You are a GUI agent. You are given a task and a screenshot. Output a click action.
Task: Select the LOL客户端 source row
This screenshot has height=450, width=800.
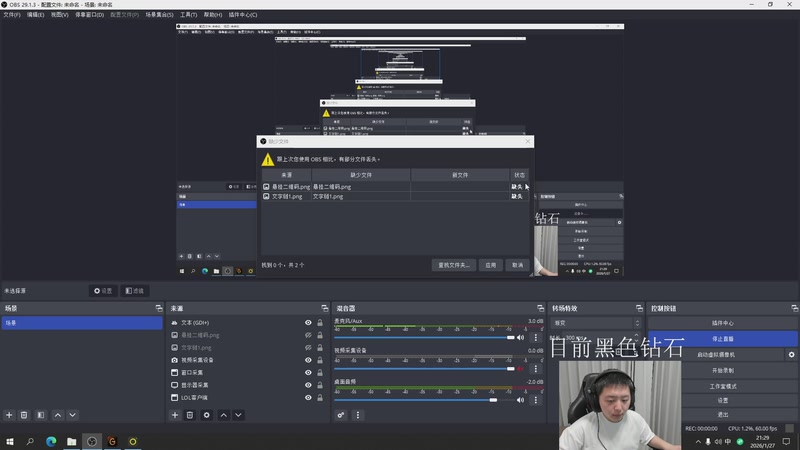click(247, 397)
